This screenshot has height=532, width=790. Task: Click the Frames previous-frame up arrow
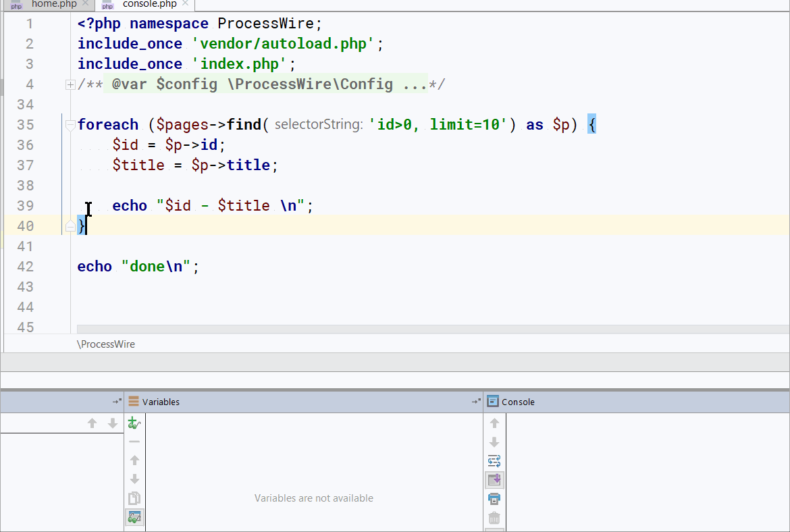click(93, 423)
